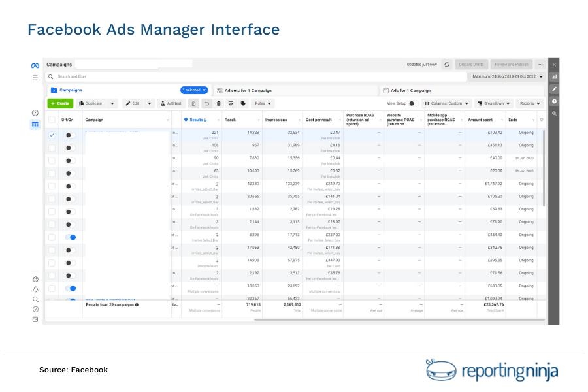Switch to the Ads for 1 Campaign tab

412,90
